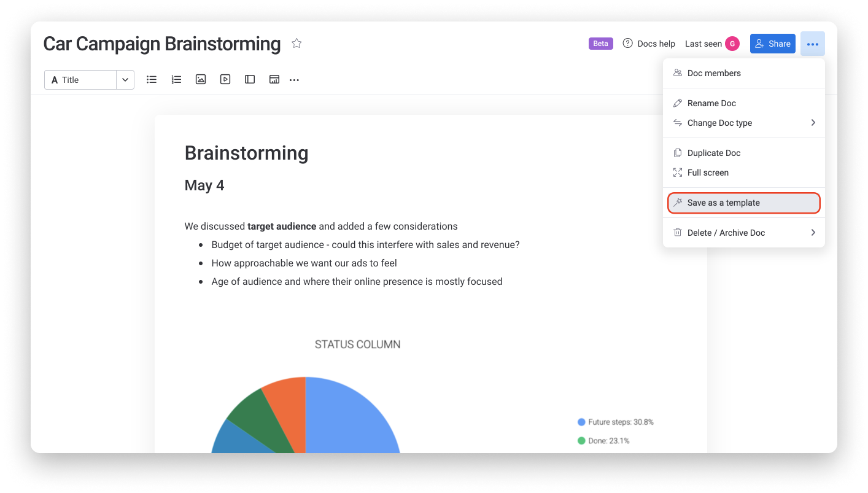Click the Change Doc type chevron

tap(813, 123)
